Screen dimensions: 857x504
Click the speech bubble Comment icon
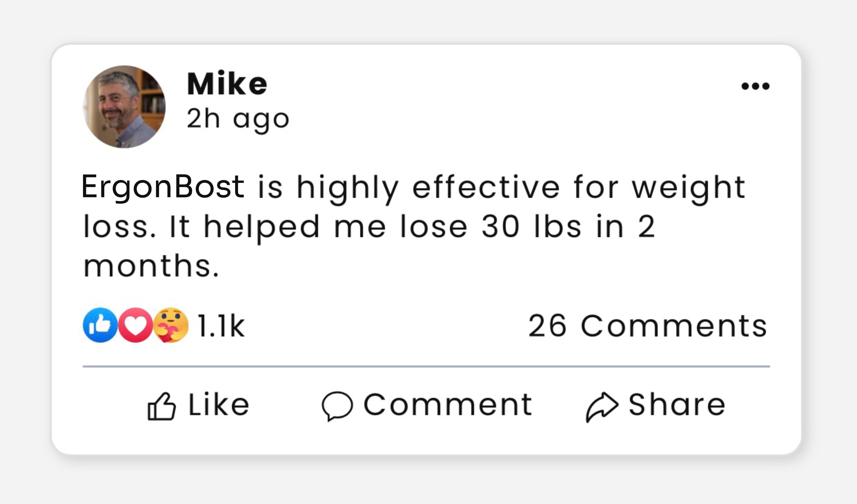click(337, 406)
